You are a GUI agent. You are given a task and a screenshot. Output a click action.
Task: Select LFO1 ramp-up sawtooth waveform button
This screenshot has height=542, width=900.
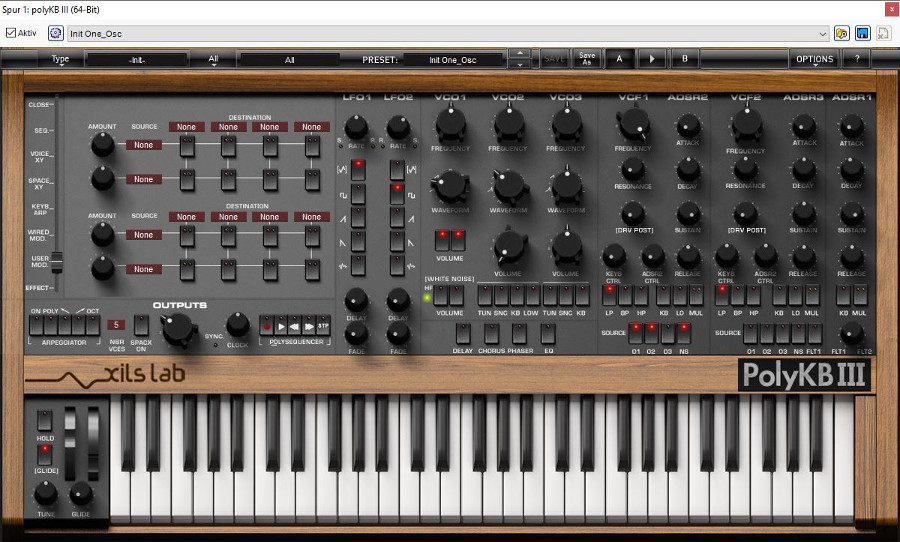358,218
